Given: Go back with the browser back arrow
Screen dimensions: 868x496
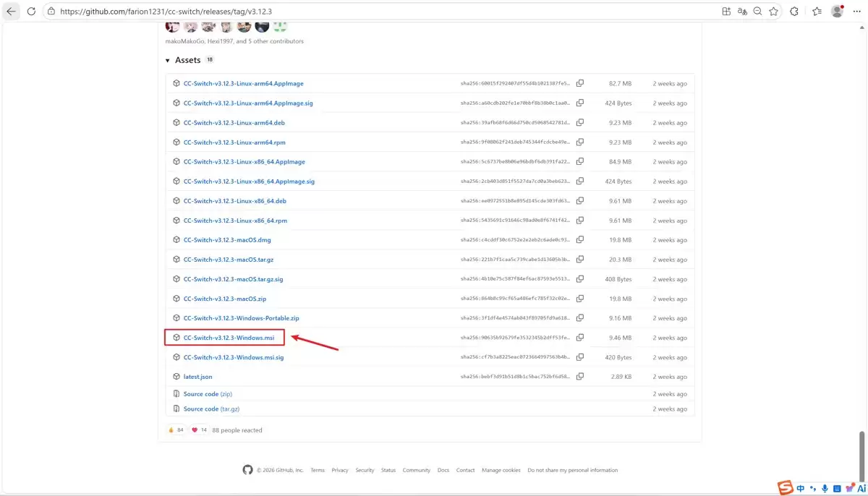Looking at the screenshot, I should coord(11,12).
